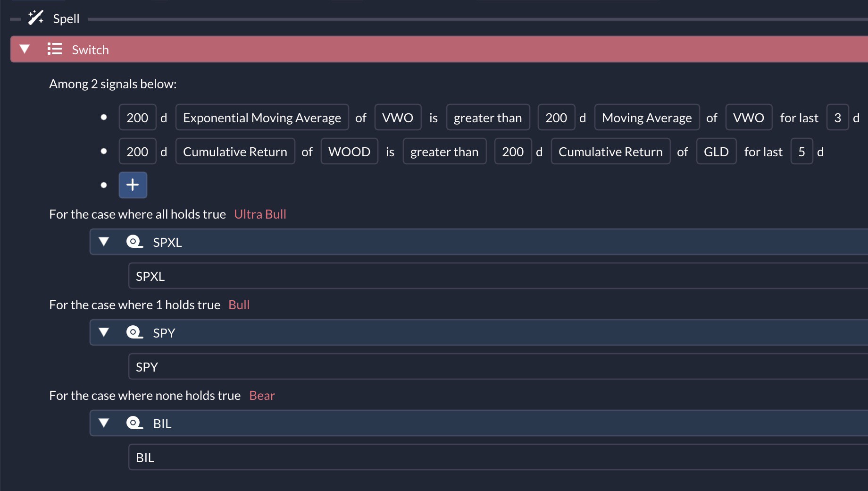Click the Spell magic wand icon
This screenshot has height=491, width=868.
36,18
